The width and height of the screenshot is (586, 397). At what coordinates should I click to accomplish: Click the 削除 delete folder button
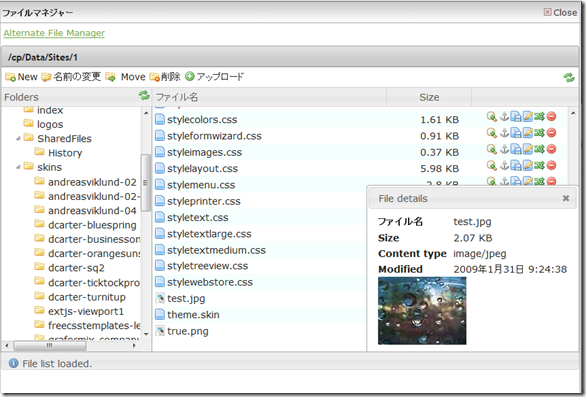click(x=165, y=77)
